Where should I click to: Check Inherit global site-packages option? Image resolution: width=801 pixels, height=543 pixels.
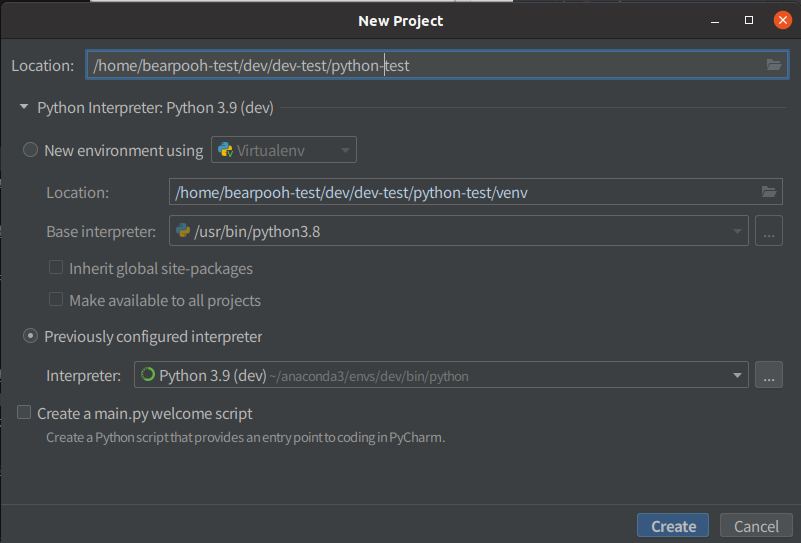point(56,268)
